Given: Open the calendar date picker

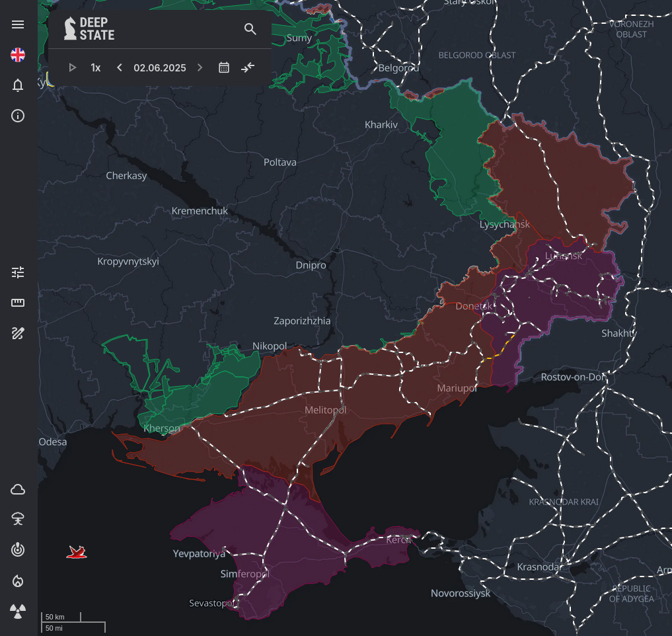Looking at the screenshot, I should pyautogui.click(x=224, y=67).
